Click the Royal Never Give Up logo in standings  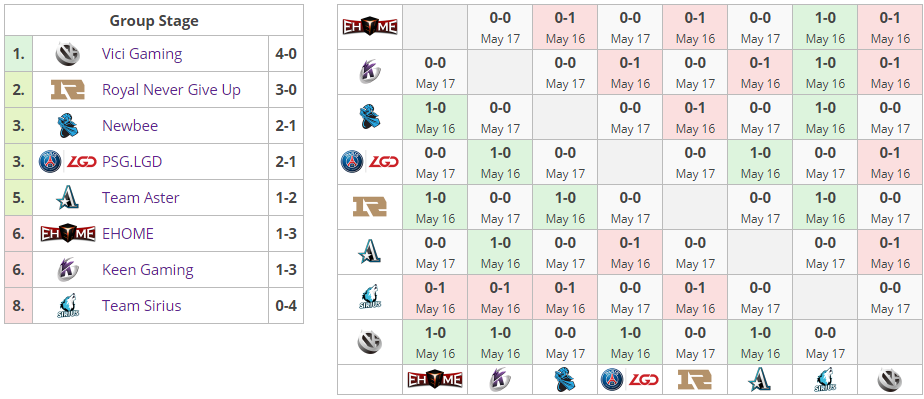click(67, 90)
